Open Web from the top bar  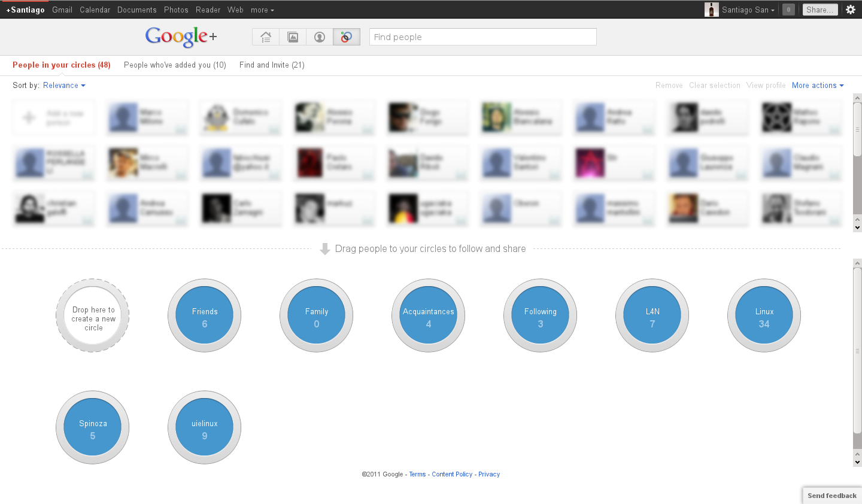(235, 10)
